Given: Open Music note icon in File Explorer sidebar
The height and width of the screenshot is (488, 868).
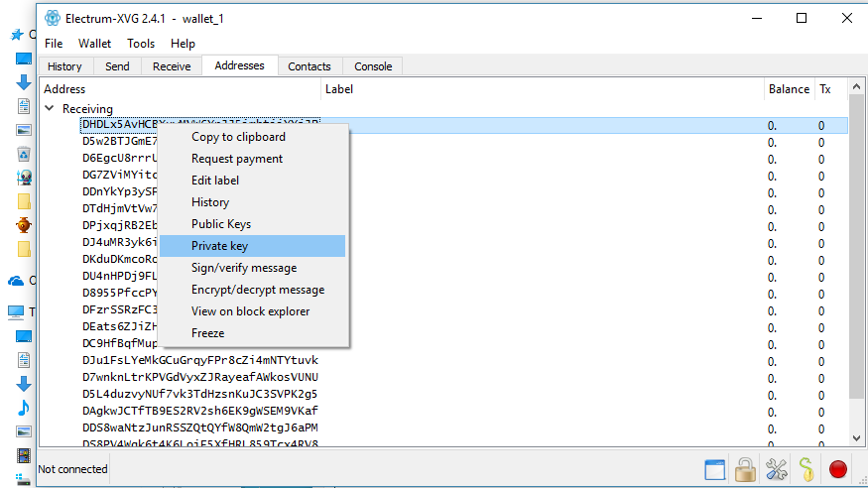Looking at the screenshot, I should click(x=23, y=408).
